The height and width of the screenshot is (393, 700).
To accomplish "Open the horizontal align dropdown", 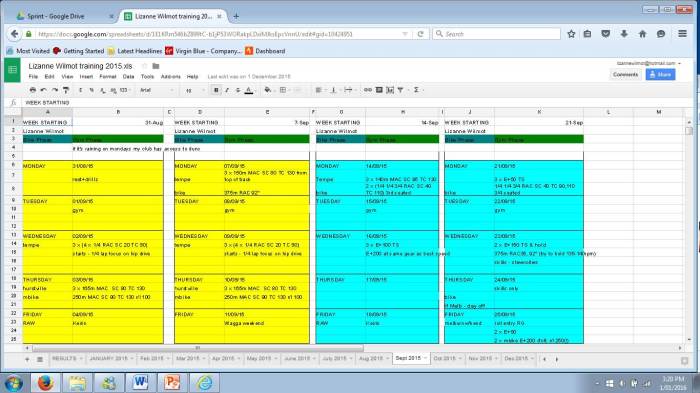I will pyautogui.click(x=320, y=90).
